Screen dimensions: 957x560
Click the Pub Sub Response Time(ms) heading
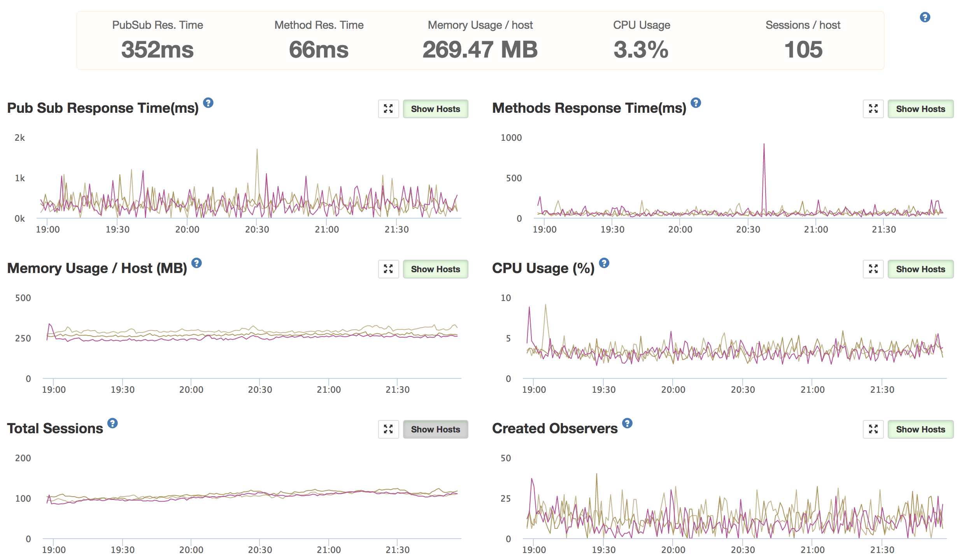point(103,108)
